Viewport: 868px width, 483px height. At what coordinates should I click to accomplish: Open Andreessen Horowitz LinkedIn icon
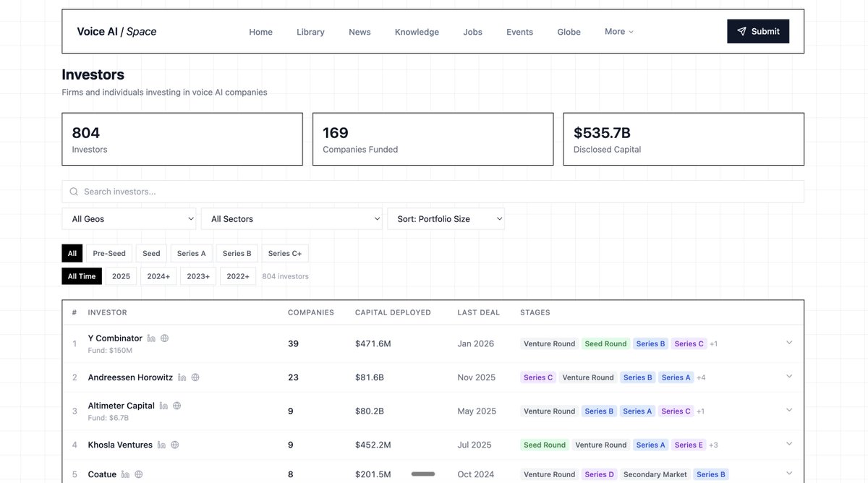click(182, 377)
